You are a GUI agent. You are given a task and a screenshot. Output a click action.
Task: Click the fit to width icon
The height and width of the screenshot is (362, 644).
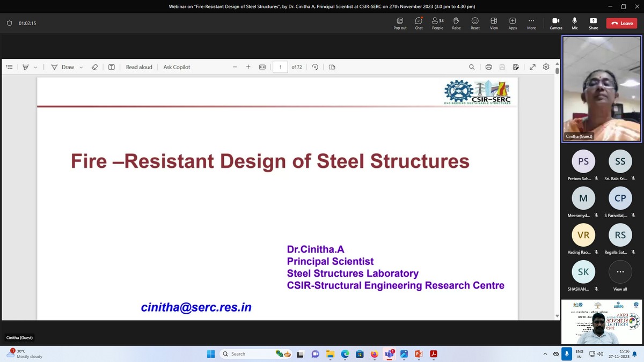pos(262,67)
